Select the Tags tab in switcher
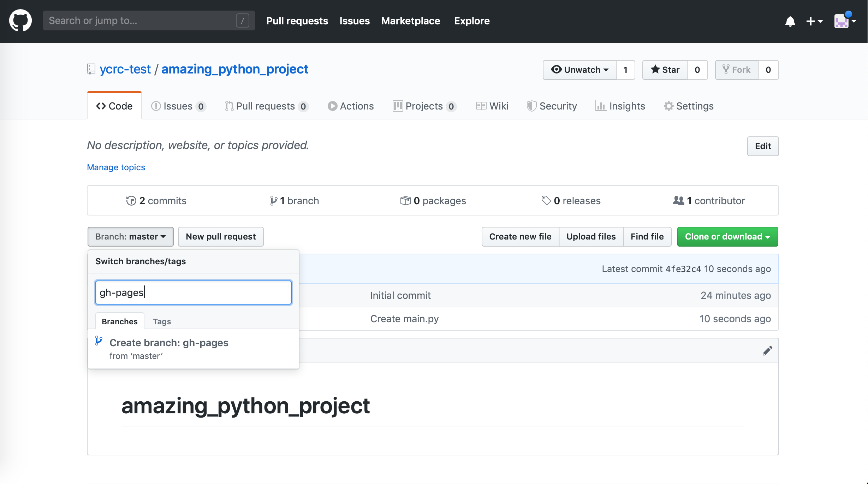Screen dimensions: 868x484 click(162, 321)
